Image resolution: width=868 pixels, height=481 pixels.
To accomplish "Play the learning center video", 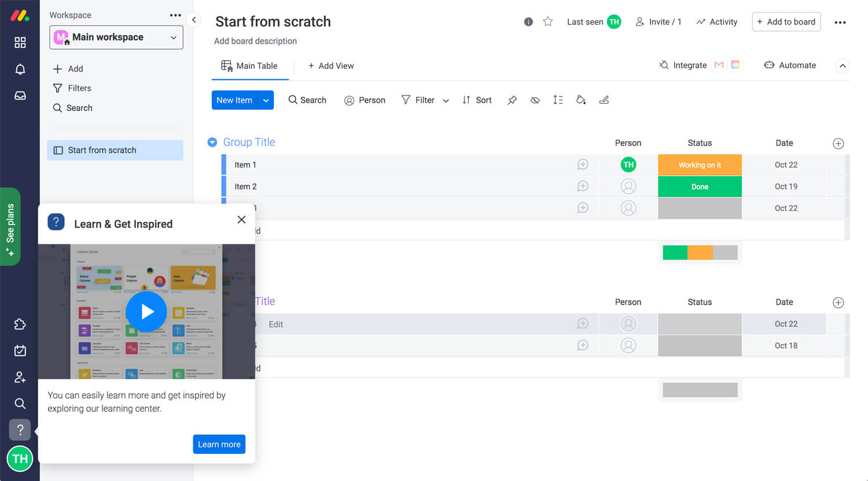I will [146, 312].
